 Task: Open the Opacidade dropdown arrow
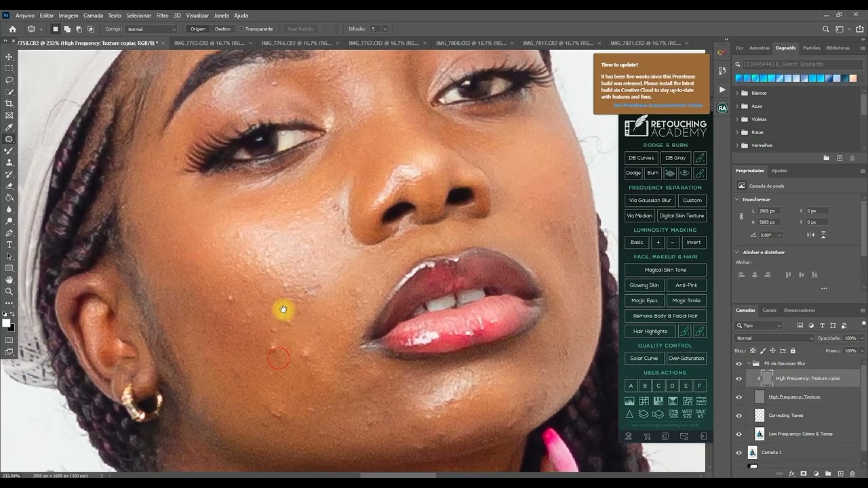pyautogui.click(x=861, y=338)
